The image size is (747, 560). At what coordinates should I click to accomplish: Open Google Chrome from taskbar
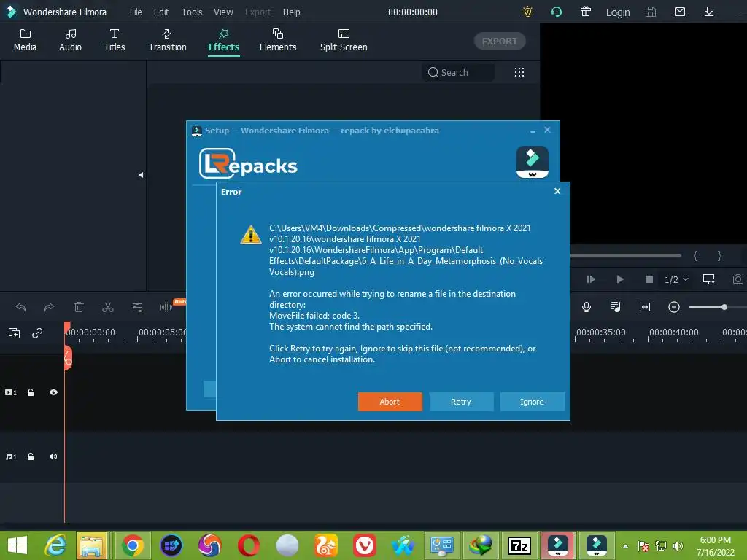[132, 545]
